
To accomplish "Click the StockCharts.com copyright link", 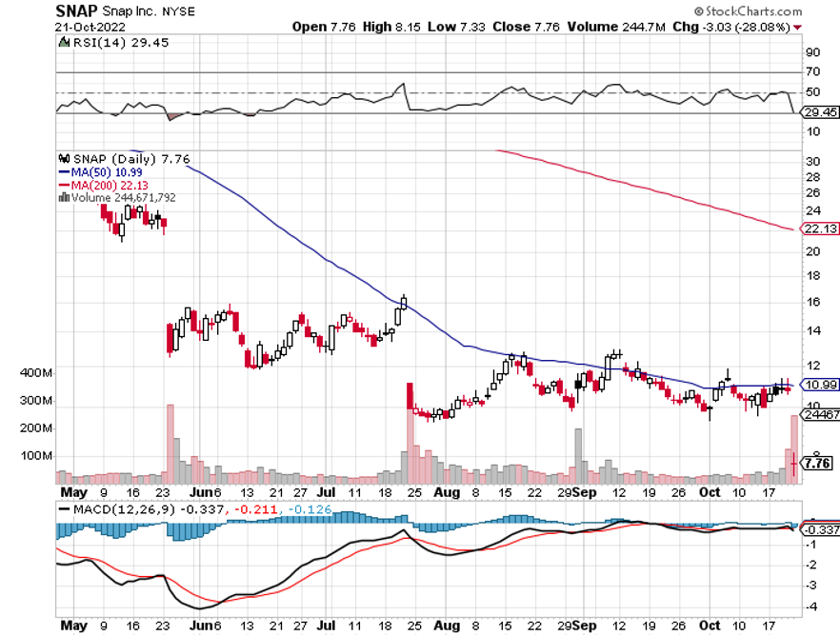I will [748, 10].
